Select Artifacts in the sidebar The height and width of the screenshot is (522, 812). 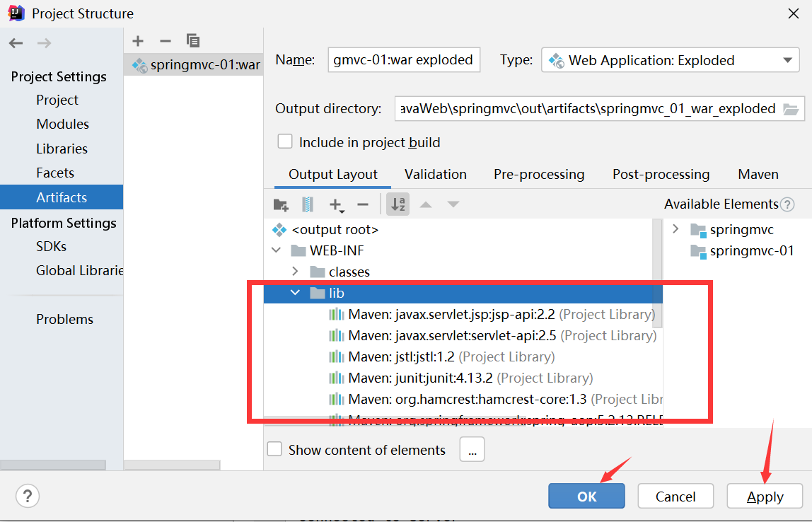coord(62,197)
